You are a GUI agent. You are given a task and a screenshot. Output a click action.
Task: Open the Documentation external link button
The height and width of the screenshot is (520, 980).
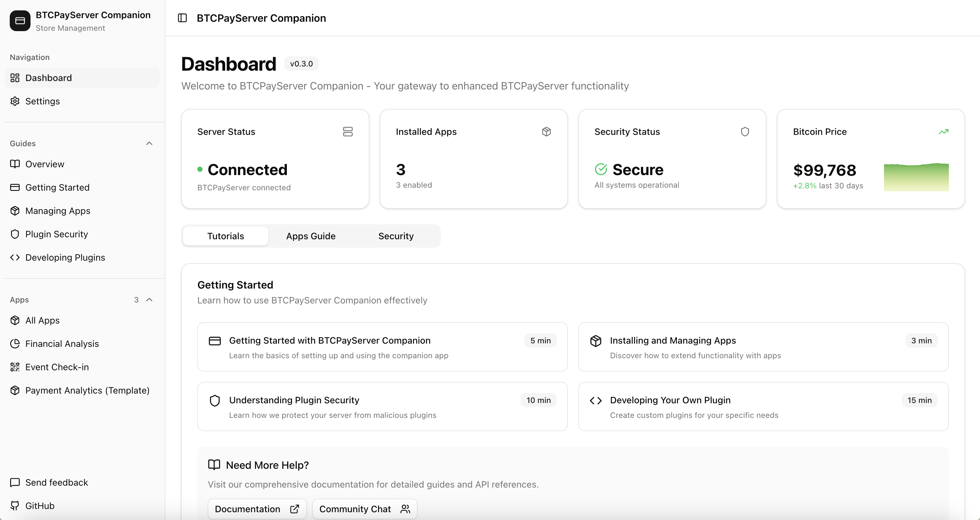click(x=257, y=509)
